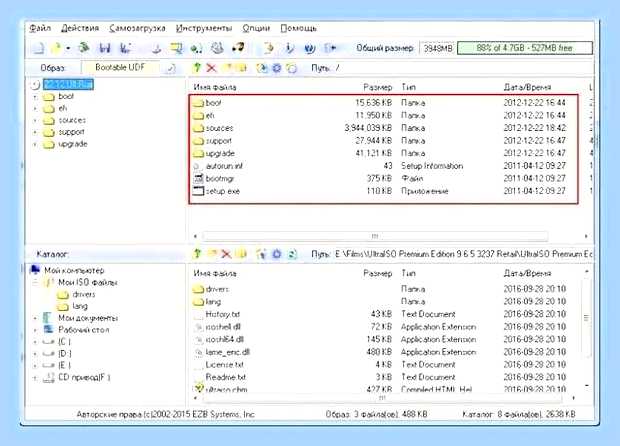Viewport: 620px width, 446px height.
Task: Click the icon right of Bootable UDF
Action: click(x=170, y=68)
